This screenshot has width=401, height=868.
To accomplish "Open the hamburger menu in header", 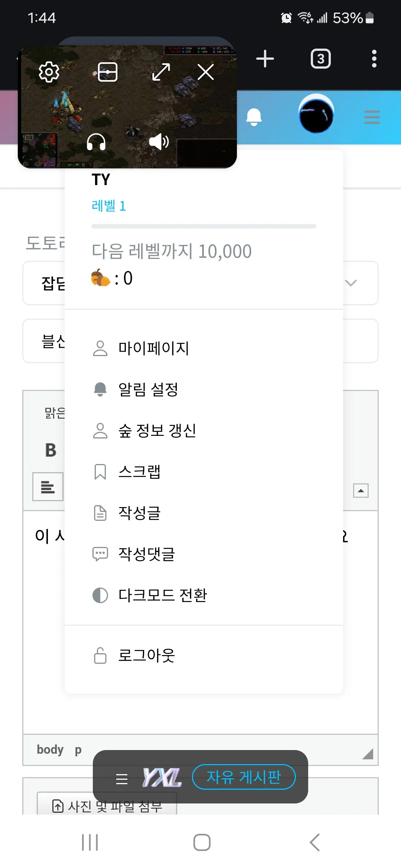I will click(372, 117).
